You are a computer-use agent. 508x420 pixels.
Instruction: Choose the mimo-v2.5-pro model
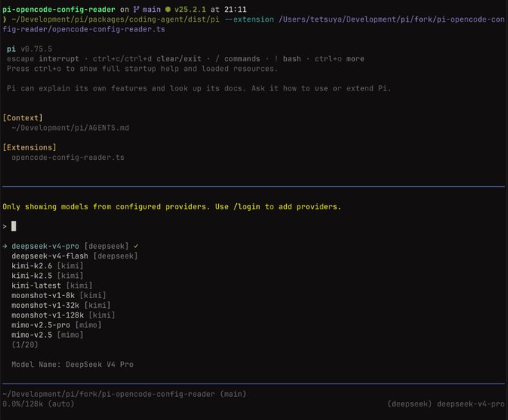coord(56,325)
